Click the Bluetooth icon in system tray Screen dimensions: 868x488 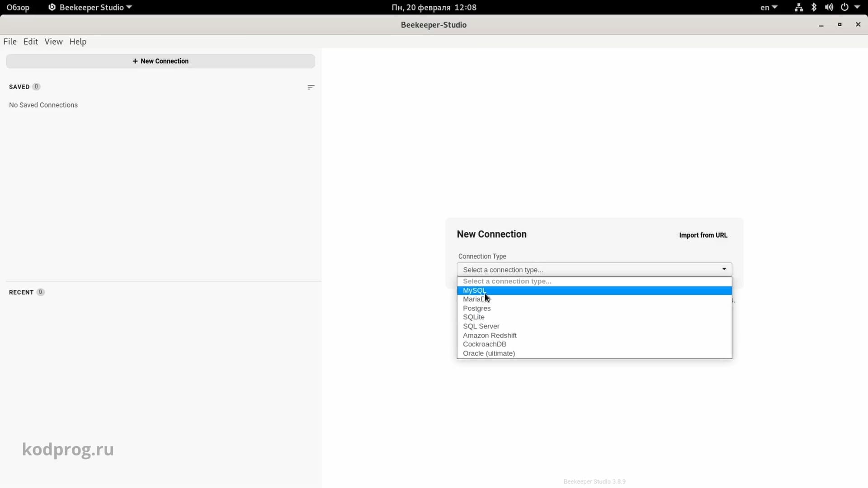(x=814, y=7)
